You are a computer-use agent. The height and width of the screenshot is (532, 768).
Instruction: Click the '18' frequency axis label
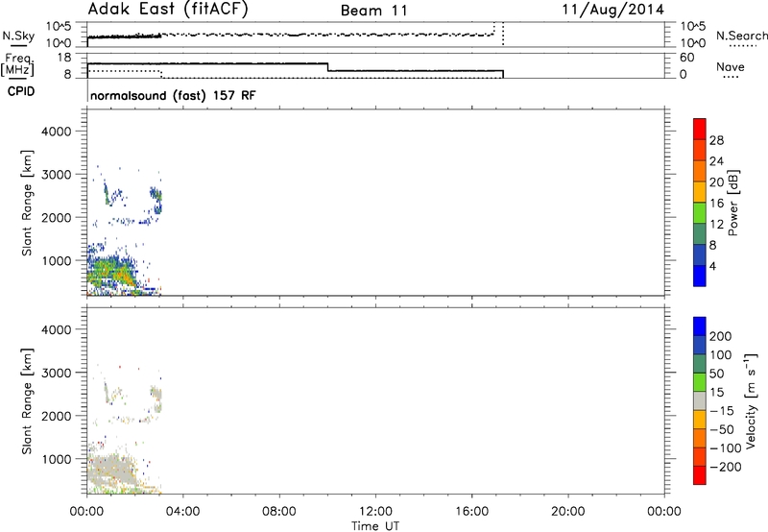click(x=64, y=58)
